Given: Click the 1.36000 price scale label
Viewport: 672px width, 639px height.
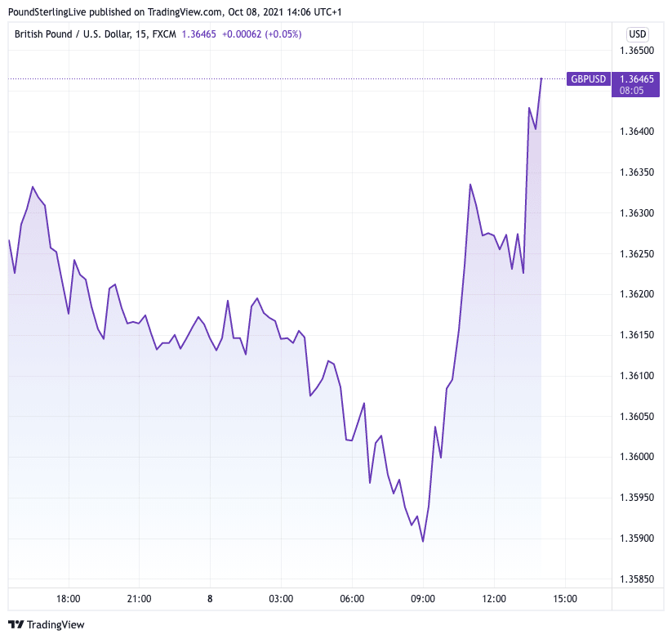Looking at the screenshot, I should point(637,457).
